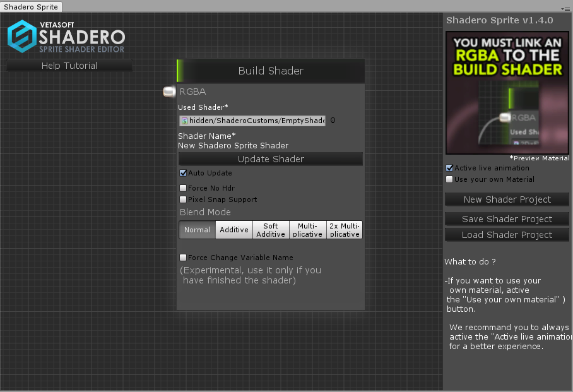Enable Use your own Material
Screen dimensions: 573x392
tap(449, 179)
